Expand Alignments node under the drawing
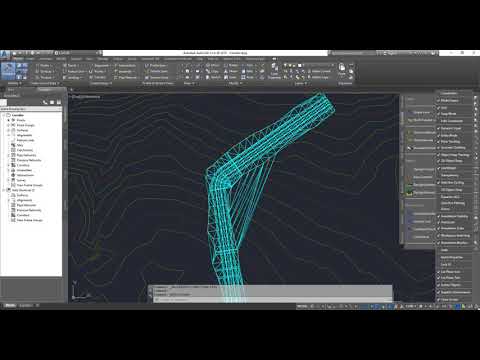480x360 pixels. tap(9, 135)
